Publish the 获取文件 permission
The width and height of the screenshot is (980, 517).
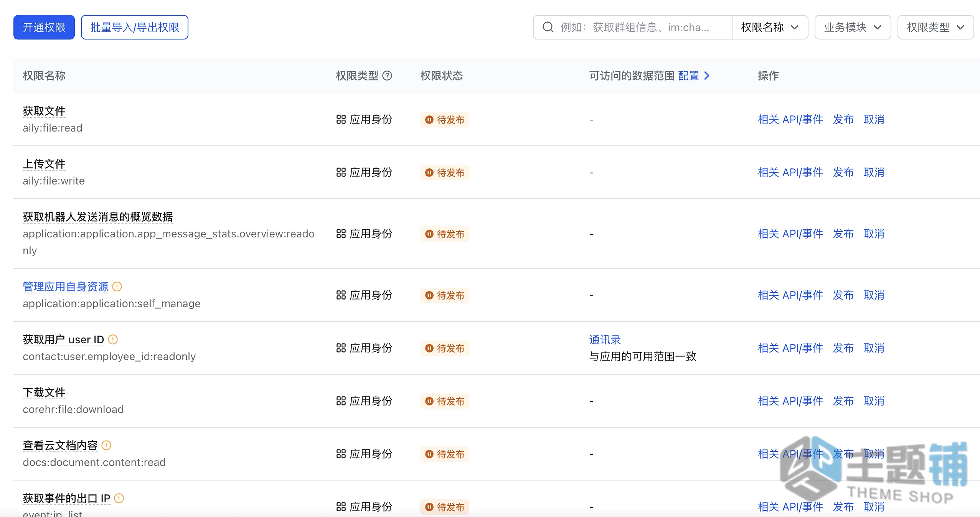(x=843, y=119)
